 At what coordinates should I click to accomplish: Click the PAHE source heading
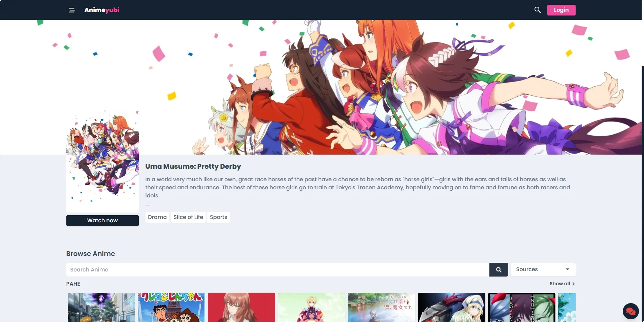coord(73,284)
